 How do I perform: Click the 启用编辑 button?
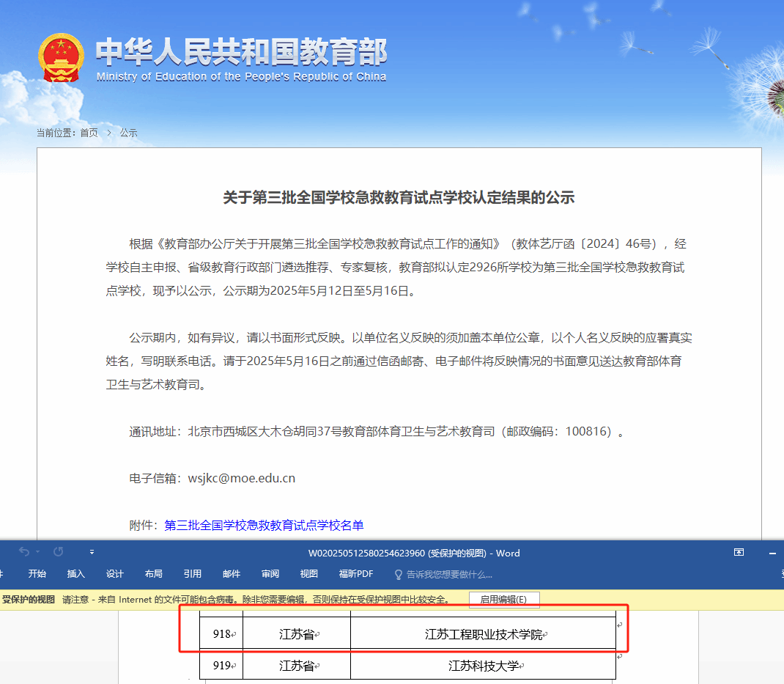pos(504,600)
